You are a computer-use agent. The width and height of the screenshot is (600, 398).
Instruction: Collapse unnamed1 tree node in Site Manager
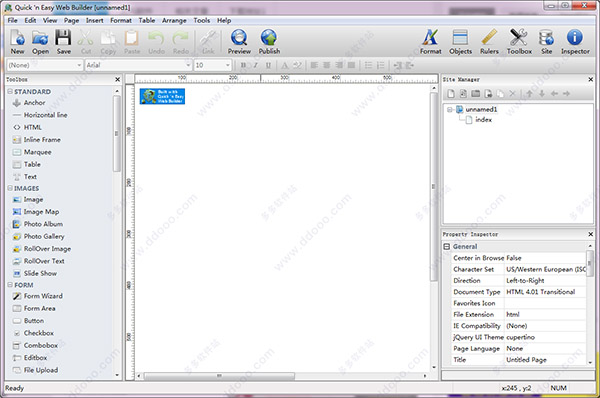point(450,110)
